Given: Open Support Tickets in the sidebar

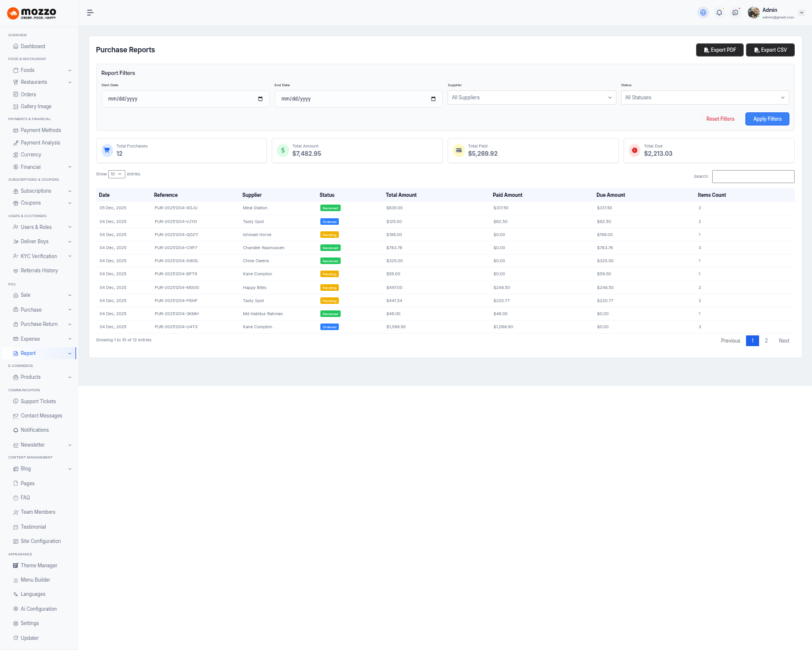Looking at the screenshot, I should (38, 401).
